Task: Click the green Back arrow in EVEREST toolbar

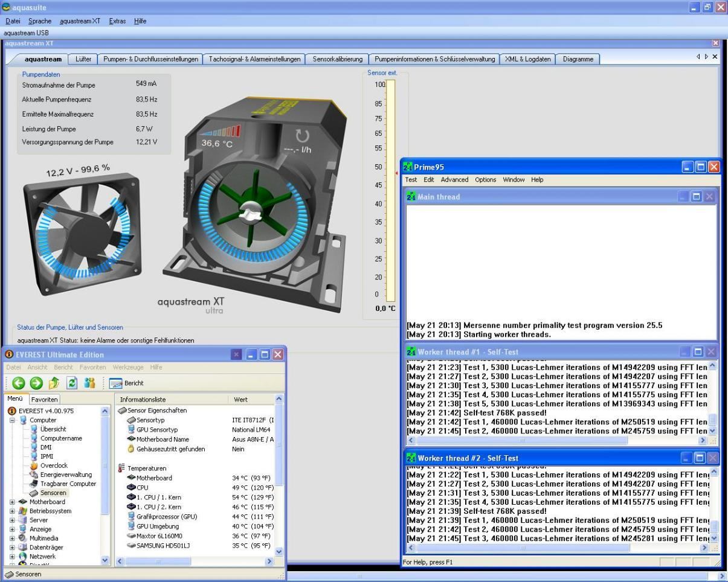Action: pyautogui.click(x=18, y=383)
